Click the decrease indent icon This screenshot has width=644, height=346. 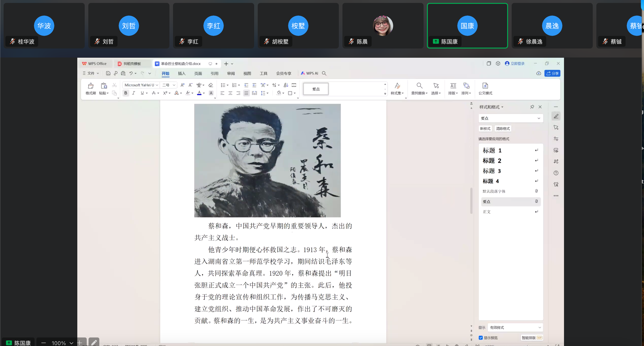pos(246,85)
